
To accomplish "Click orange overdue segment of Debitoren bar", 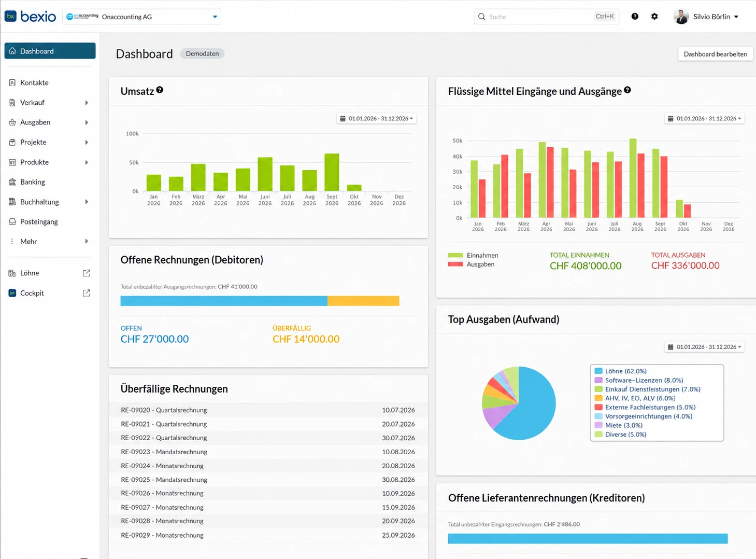I will [363, 301].
